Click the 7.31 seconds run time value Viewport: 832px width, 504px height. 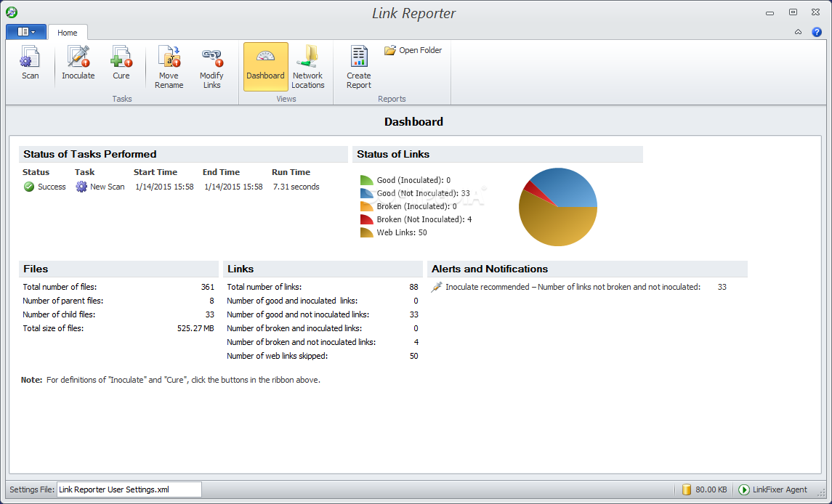[296, 187]
